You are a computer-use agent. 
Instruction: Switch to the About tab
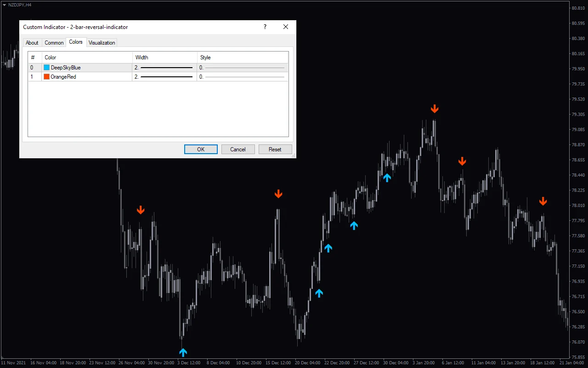(x=32, y=42)
